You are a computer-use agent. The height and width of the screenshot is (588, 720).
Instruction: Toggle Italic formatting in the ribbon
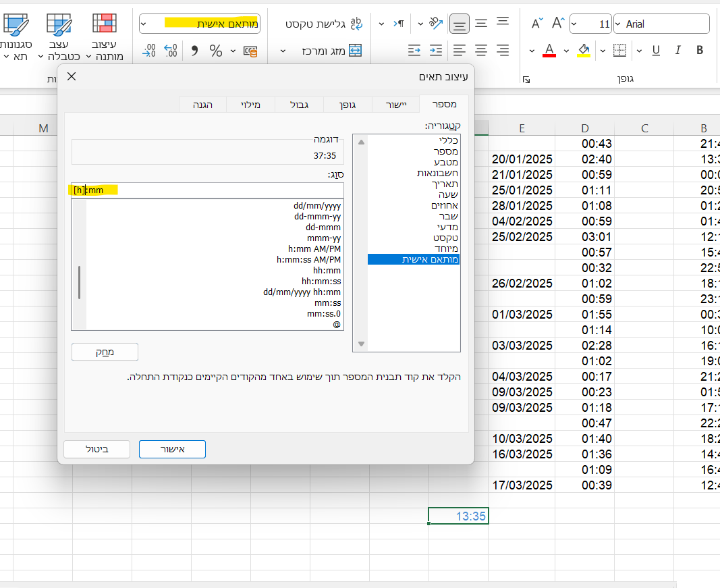(x=678, y=50)
